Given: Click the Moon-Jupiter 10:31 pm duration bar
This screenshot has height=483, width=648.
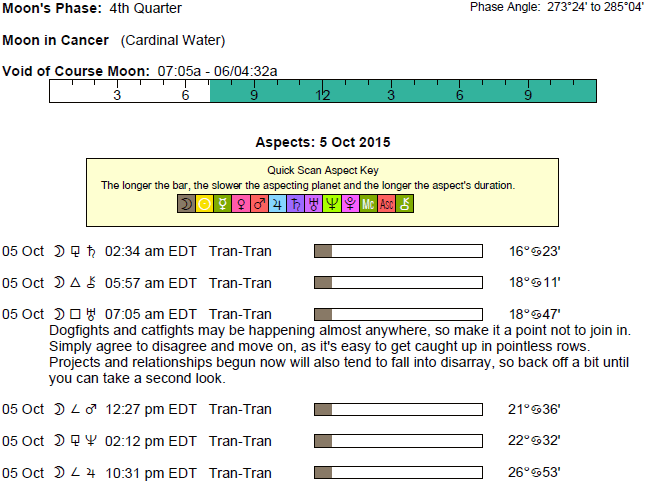Looking at the screenshot, I should (x=398, y=472).
